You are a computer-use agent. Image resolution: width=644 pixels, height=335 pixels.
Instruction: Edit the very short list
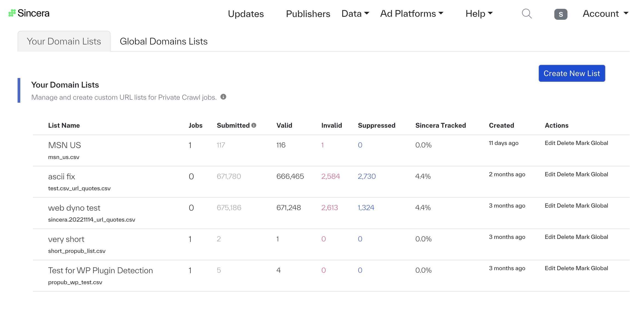[x=550, y=237]
